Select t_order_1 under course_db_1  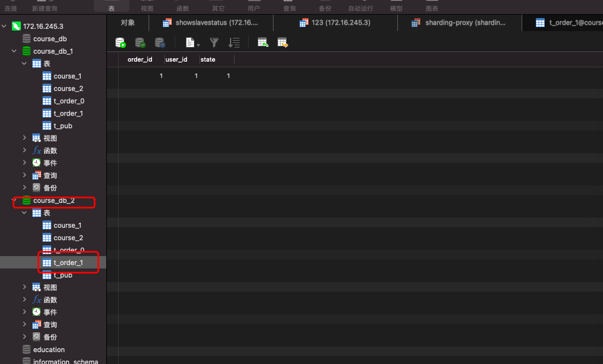[x=68, y=114]
